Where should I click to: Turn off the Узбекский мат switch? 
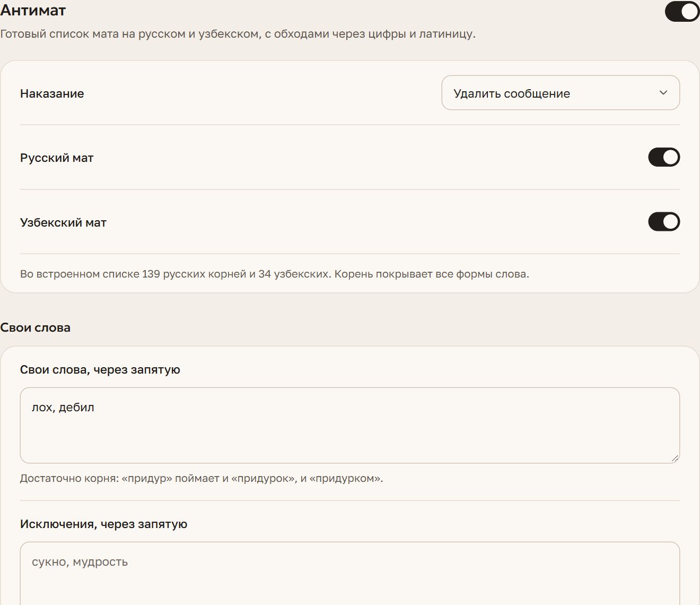click(x=664, y=222)
